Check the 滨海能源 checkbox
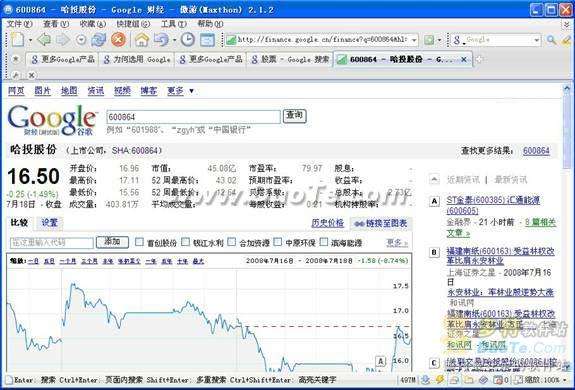The image size is (575, 390). 324,242
